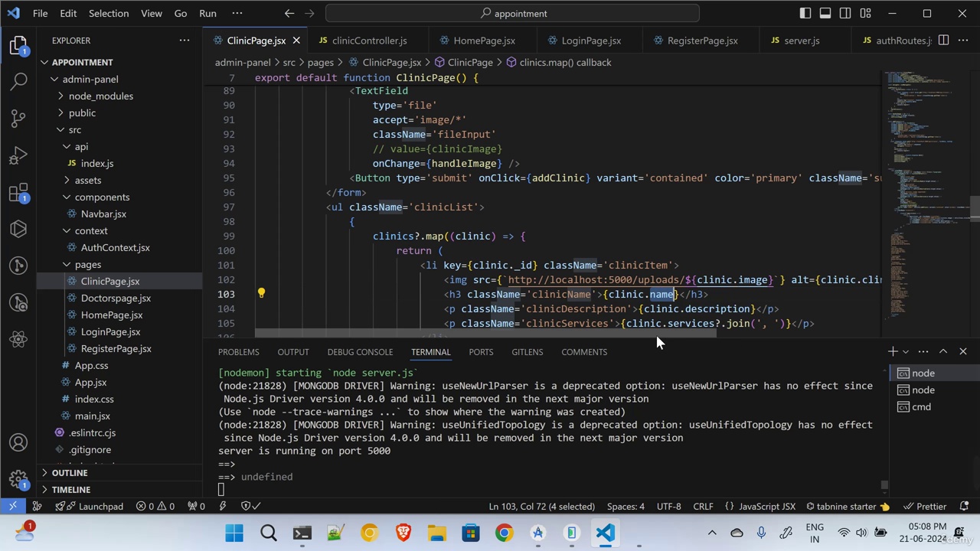Viewport: 980px width, 551px height.
Task: Open terminal panel more actions ellipsis
Action: pos(923,351)
